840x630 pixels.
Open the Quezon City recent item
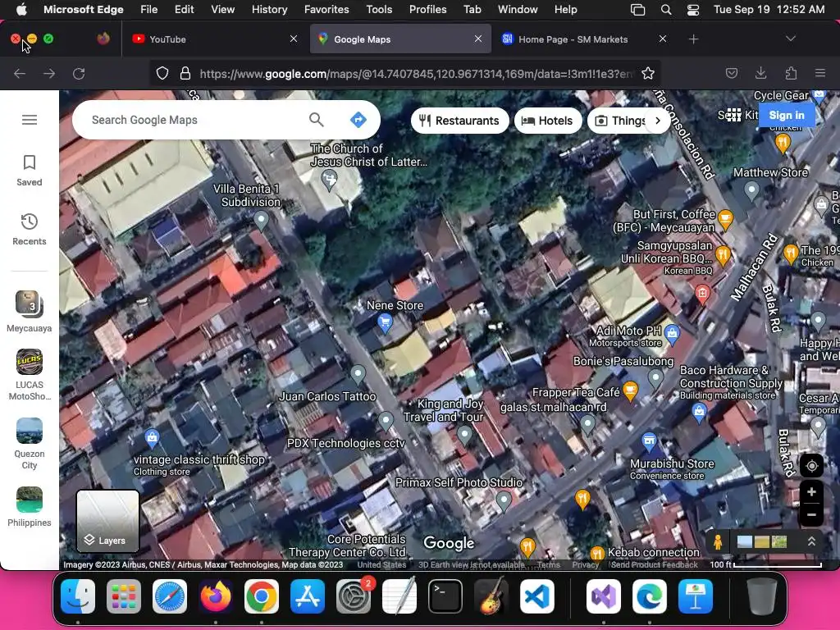30,444
